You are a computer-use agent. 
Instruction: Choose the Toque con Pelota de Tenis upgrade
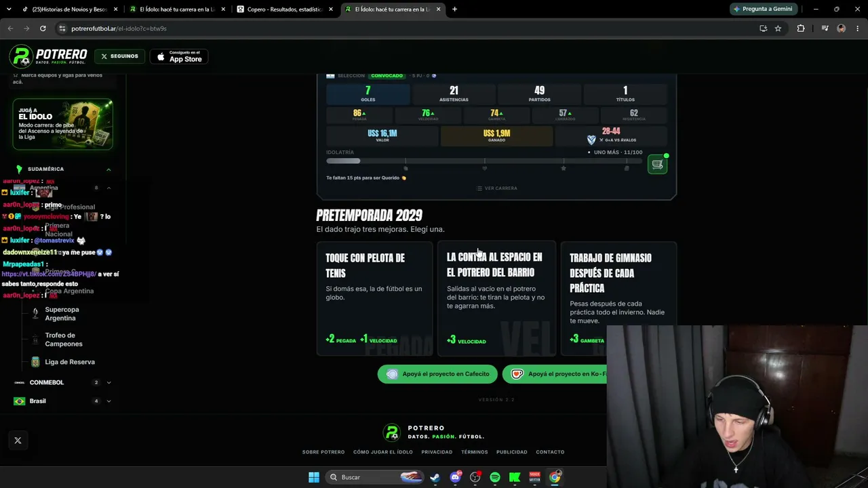point(374,298)
